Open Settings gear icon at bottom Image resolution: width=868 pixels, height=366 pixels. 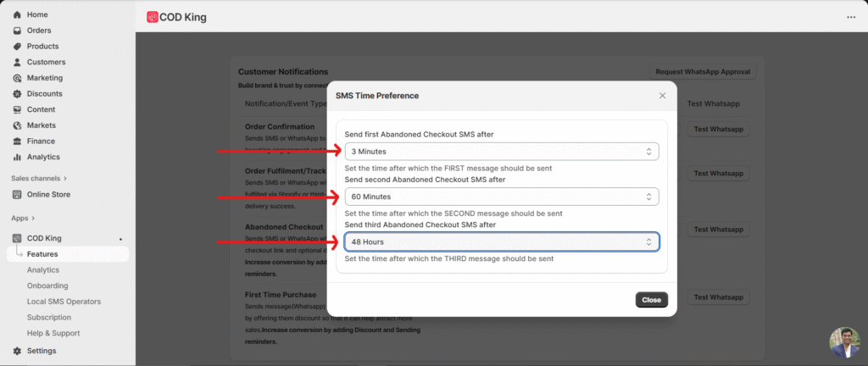point(18,351)
